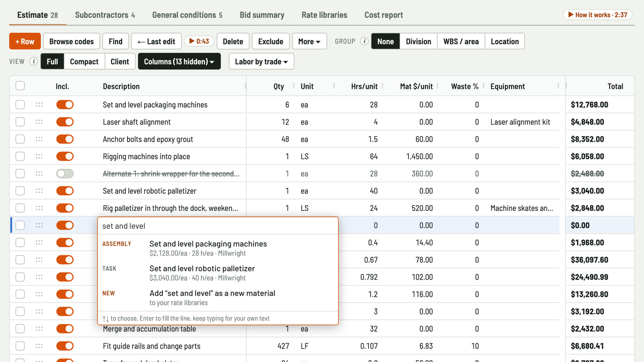Image resolution: width=644 pixels, height=362 pixels.
Task: Sort by the Mat $/unit column header
Action: click(416, 86)
